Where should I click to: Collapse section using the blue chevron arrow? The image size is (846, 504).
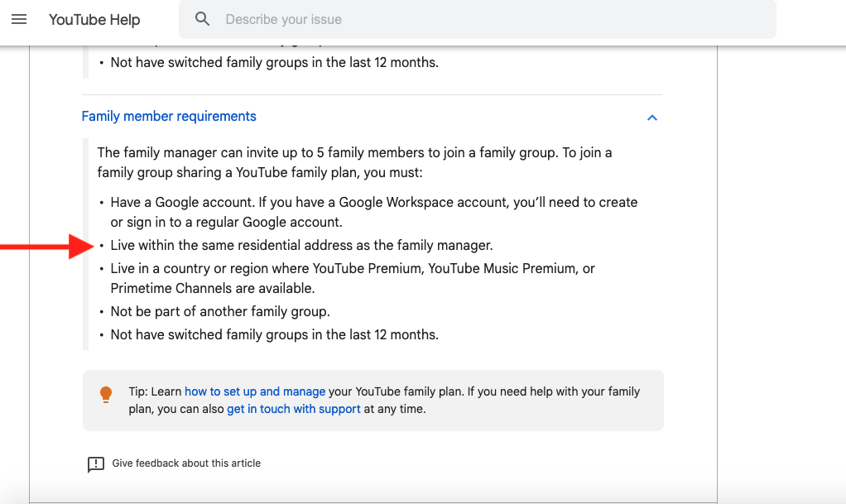coord(652,118)
